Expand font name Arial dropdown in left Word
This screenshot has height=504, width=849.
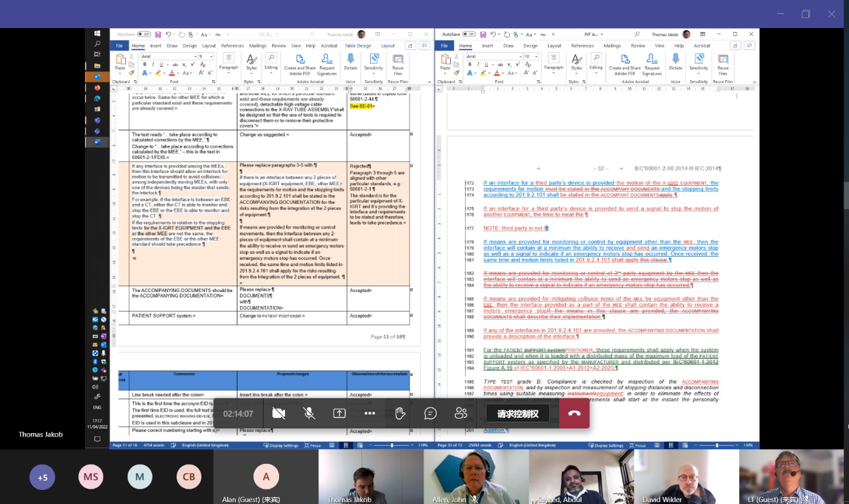tap(195, 56)
